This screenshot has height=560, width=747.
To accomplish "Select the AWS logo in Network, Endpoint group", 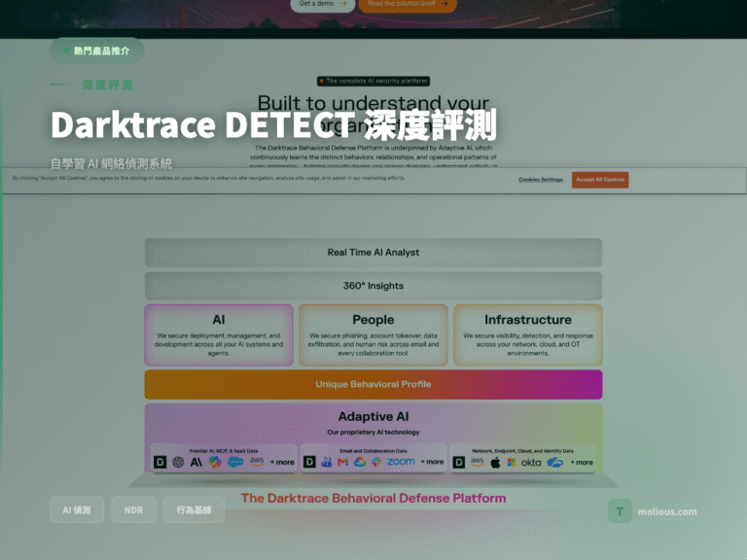I will pyautogui.click(x=477, y=462).
